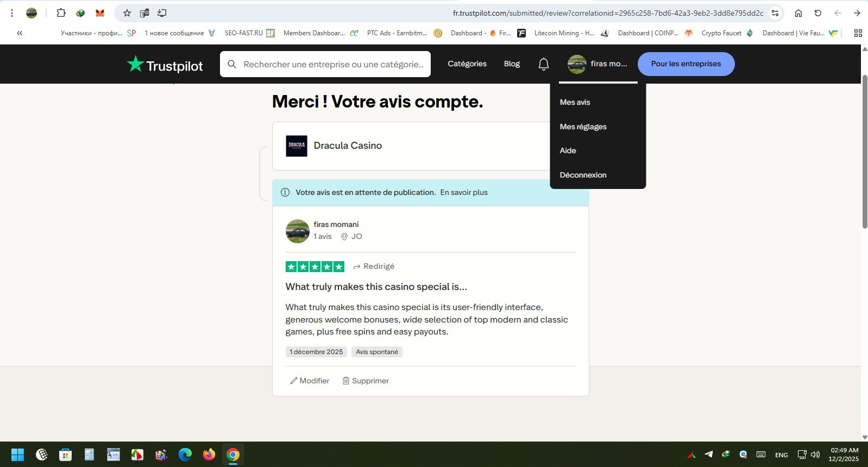
Task: Select Déconnexion to log out
Action: pyautogui.click(x=583, y=175)
